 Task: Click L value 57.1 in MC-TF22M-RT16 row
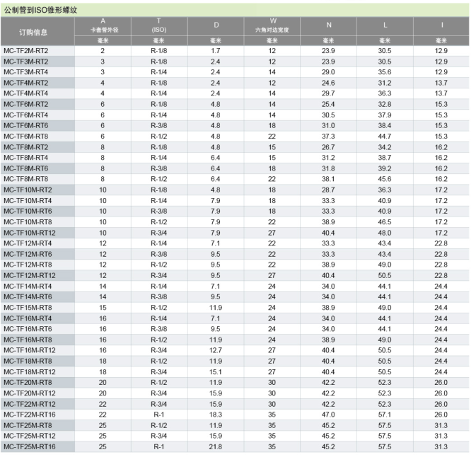click(385, 415)
